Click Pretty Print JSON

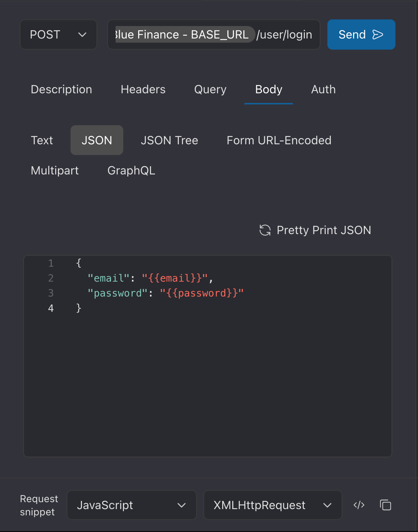315,230
